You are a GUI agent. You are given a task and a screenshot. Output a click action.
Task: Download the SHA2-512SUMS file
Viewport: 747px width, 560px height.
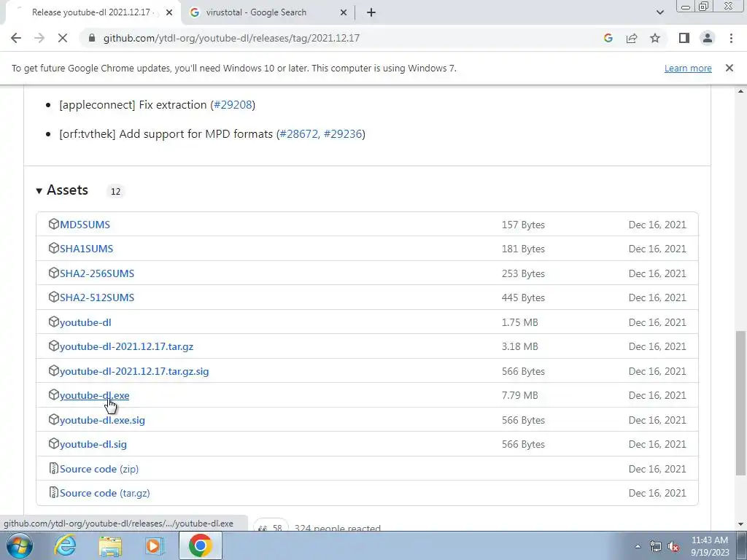(x=97, y=297)
